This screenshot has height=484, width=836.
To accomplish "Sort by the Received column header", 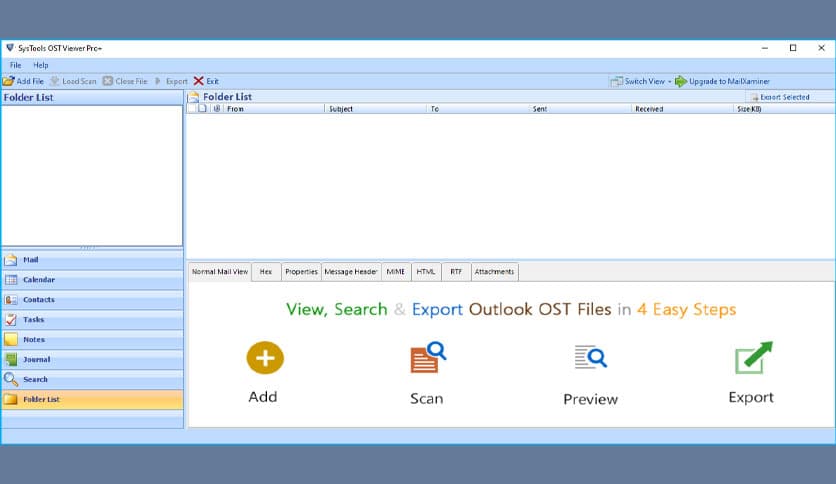I will coord(681,109).
